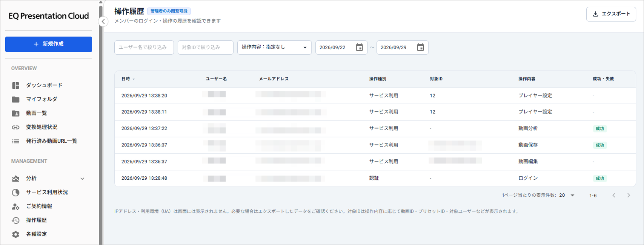Open ご契約情報 in the sidebar
The width and height of the screenshot is (644, 245).
point(39,206)
